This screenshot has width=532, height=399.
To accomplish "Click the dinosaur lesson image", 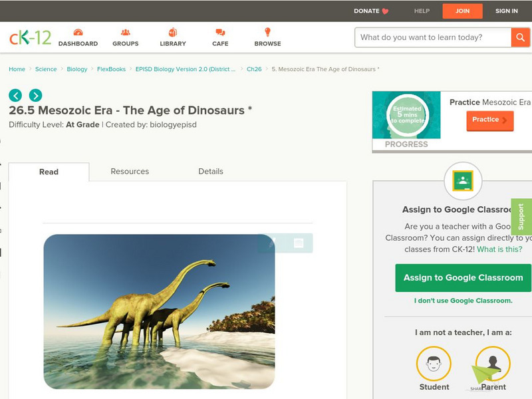I will (159, 311).
